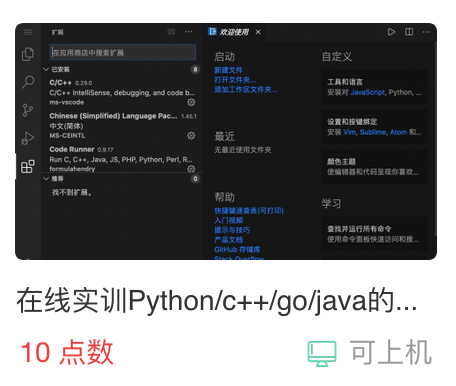
Task: Click the split editor icon
Action: 409,32
